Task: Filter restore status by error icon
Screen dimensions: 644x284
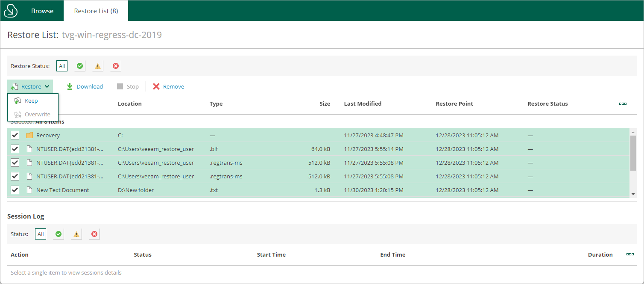Action: point(116,66)
